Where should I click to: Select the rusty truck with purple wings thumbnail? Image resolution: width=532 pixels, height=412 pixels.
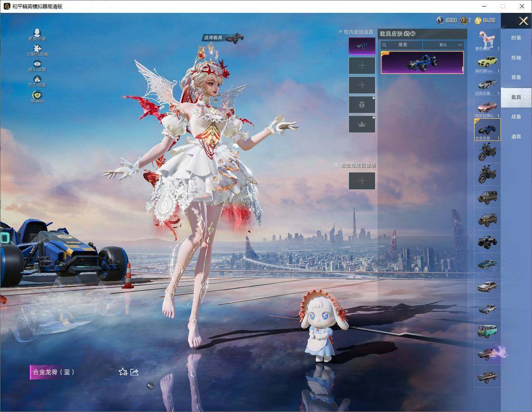coord(487,354)
